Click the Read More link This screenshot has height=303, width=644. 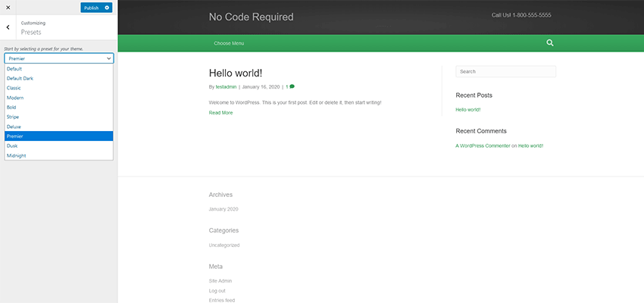pyautogui.click(x=220, y=112)
